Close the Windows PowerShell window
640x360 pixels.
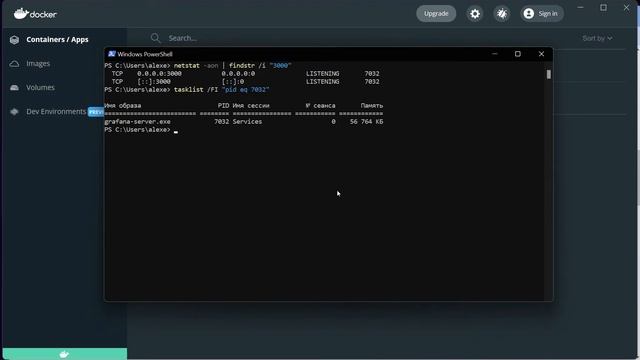tap(541, 54)
